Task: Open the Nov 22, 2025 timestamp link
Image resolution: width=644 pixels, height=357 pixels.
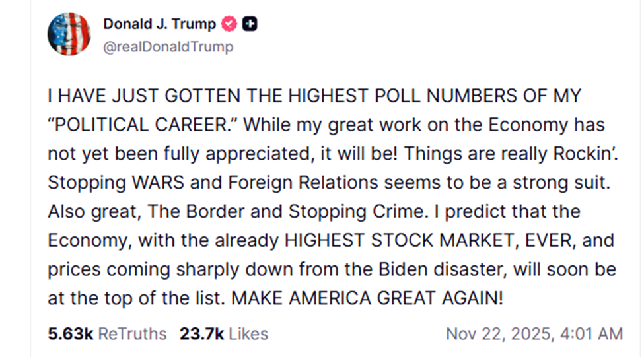Action: click(x=534, y=334)
